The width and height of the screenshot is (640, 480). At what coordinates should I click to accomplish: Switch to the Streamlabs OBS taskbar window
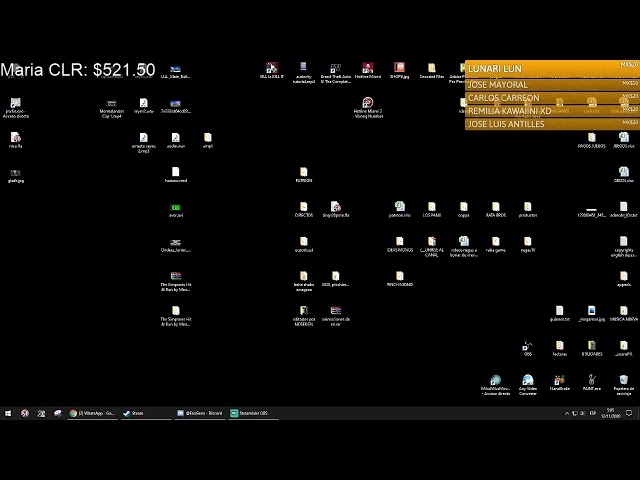coord(253,413)
